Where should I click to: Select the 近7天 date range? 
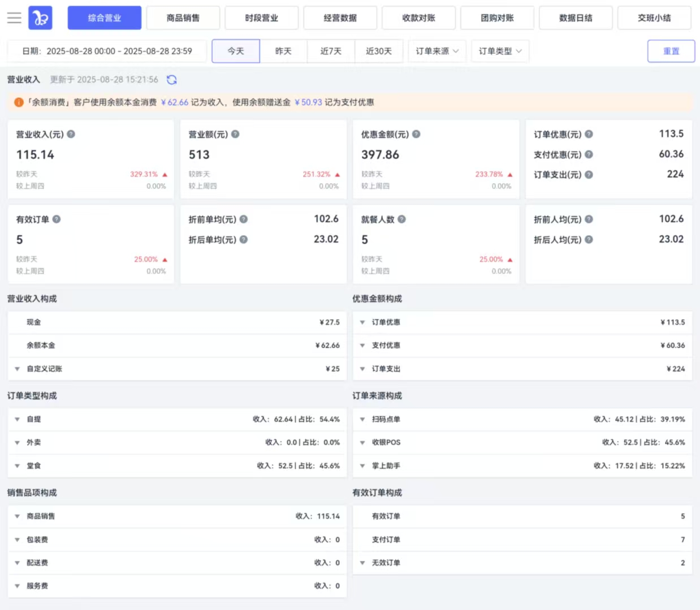click(331, 51)
